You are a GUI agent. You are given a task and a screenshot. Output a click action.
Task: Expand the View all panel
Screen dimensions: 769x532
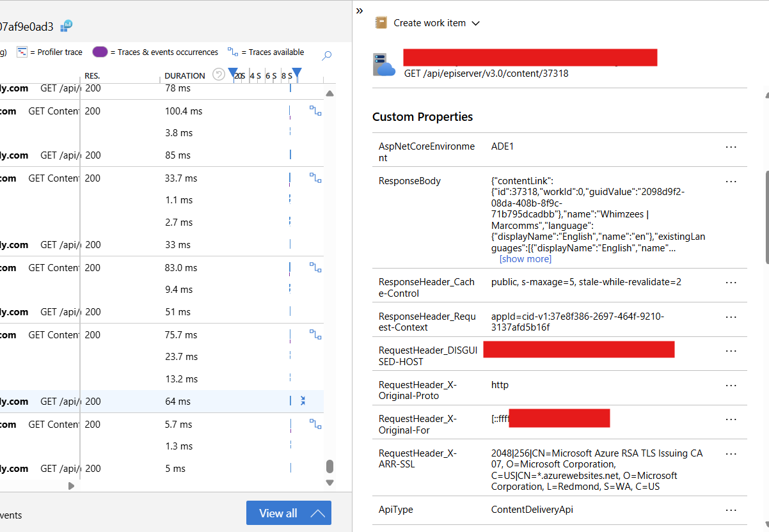(289, 513)
